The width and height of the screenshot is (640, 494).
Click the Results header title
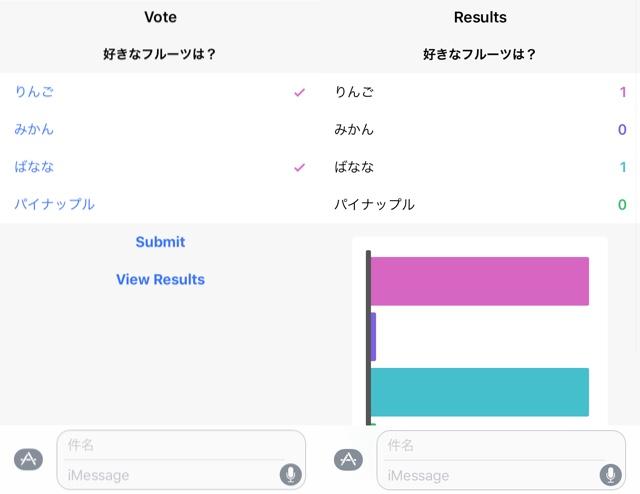[x=480, y=17]
